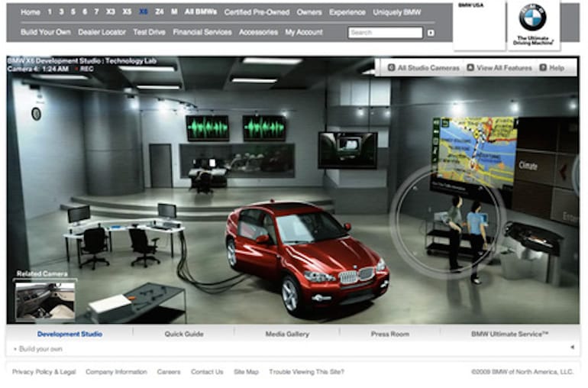Open the Z4 model menu

tap(160, 12)
